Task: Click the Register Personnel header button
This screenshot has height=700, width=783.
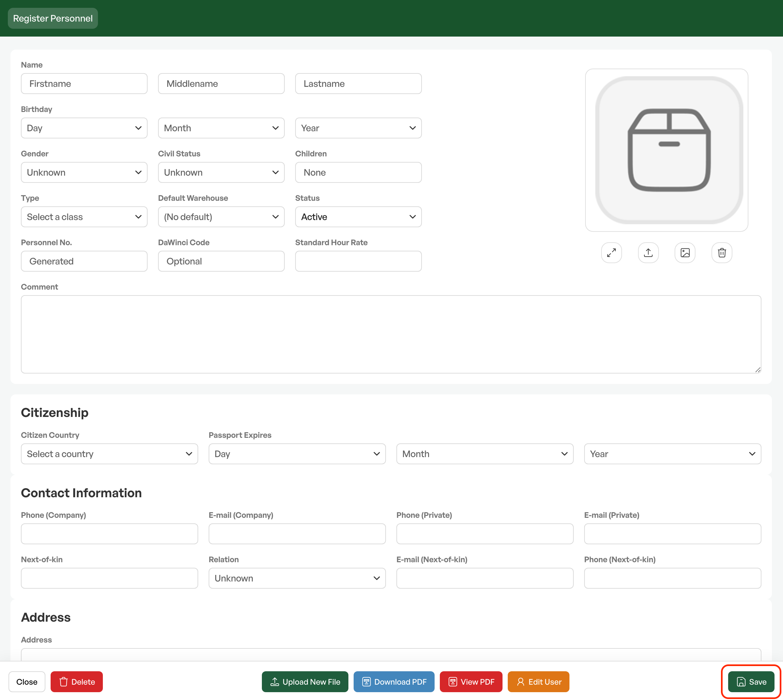Action: point(53,19)
